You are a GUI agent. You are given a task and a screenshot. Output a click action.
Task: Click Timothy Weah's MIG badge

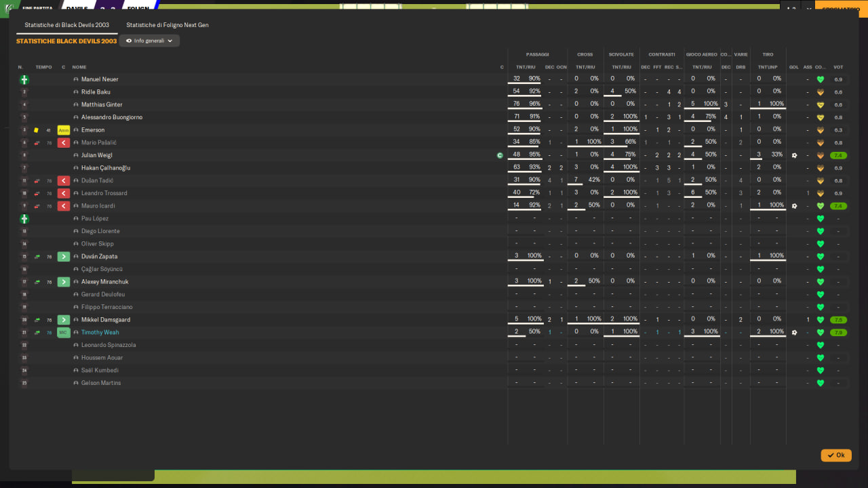tap(64, 332)
